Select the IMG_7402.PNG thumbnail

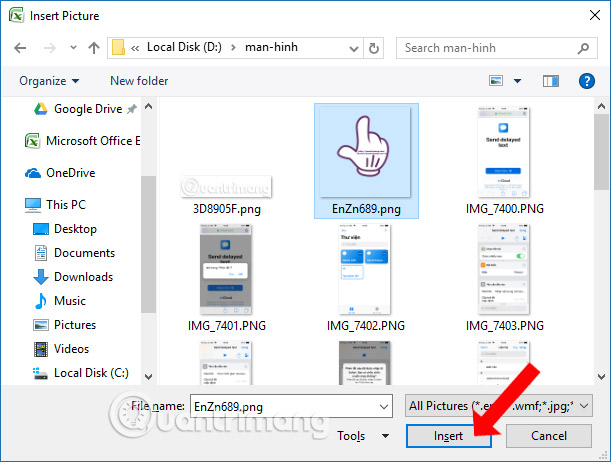[365, 269]
